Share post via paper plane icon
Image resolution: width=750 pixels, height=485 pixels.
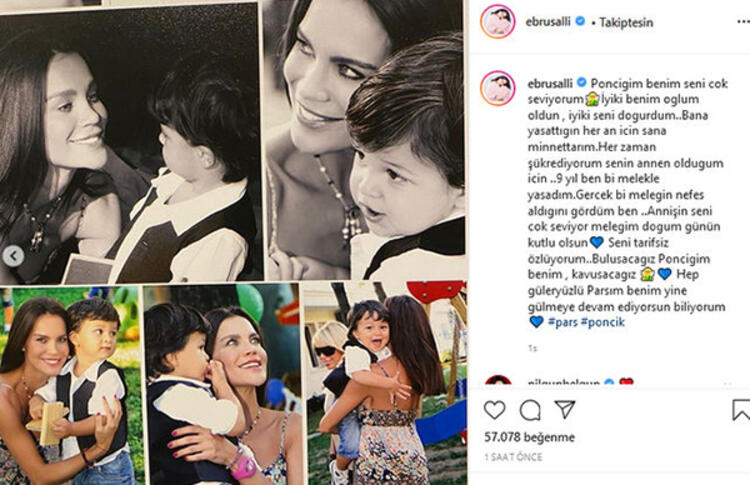pos(565,409)
